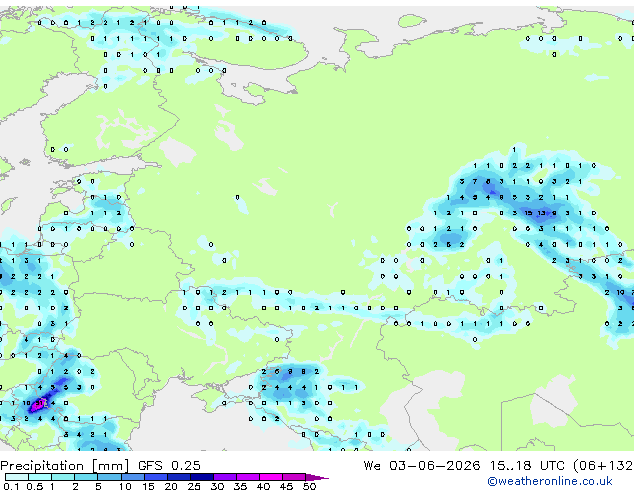Pick the 0.1–0.5 mm legend color swatch
Image resolution: width=634 pixels, height=490 pixels.
(17, 477)
